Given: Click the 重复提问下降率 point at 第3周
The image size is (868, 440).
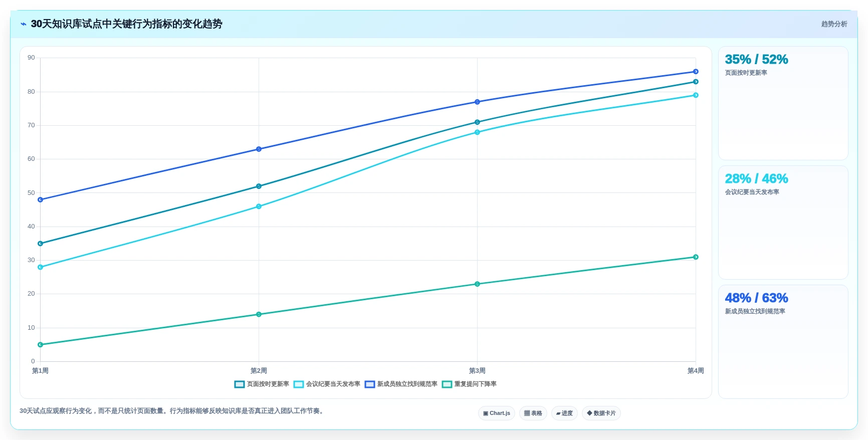Looking at the screenshot, I should tap(477, 284).
